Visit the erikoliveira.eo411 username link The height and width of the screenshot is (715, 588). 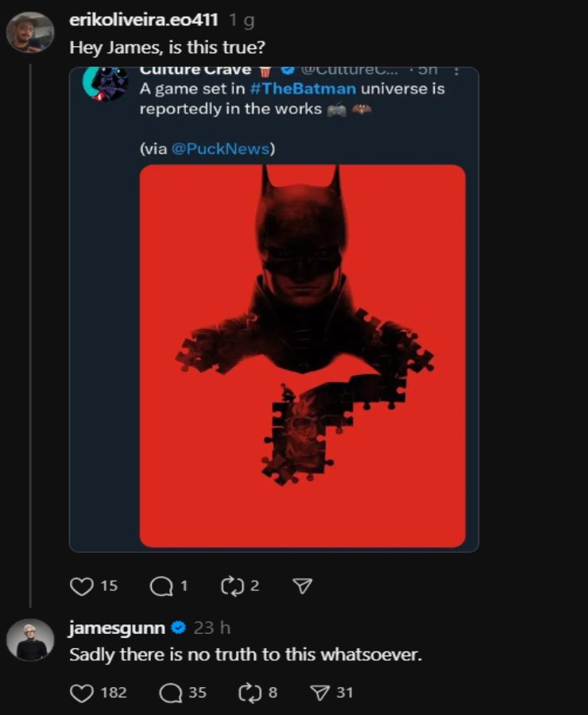click(143, 20)
